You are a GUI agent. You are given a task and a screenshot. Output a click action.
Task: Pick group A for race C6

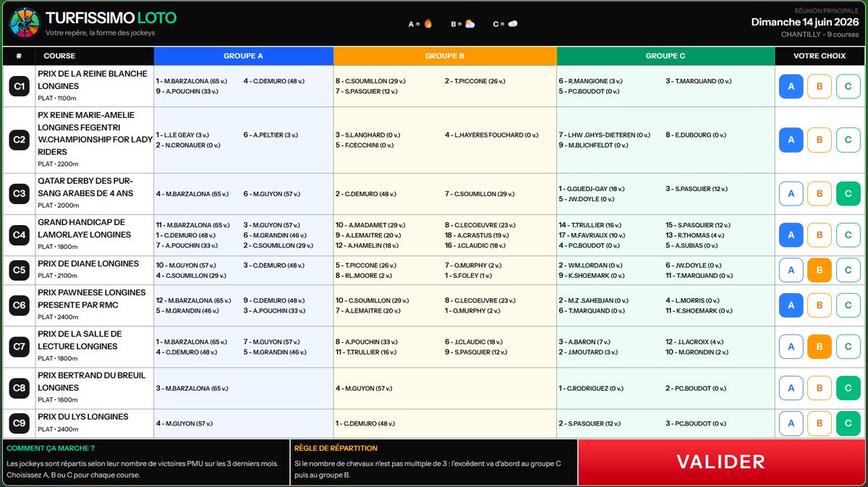pyautogui.click(x=791, y=305)
